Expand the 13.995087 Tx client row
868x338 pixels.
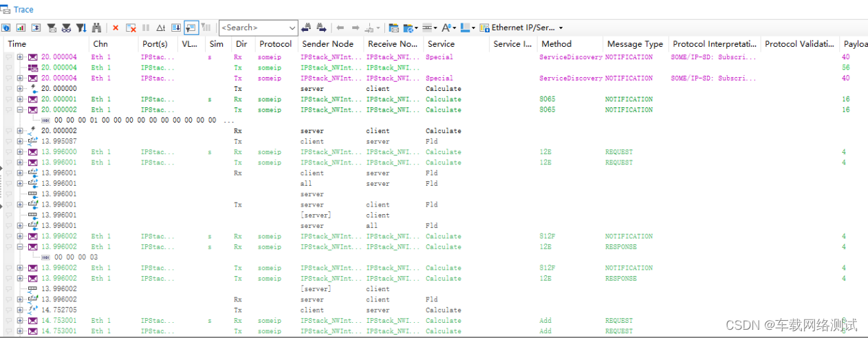(21, 141)
